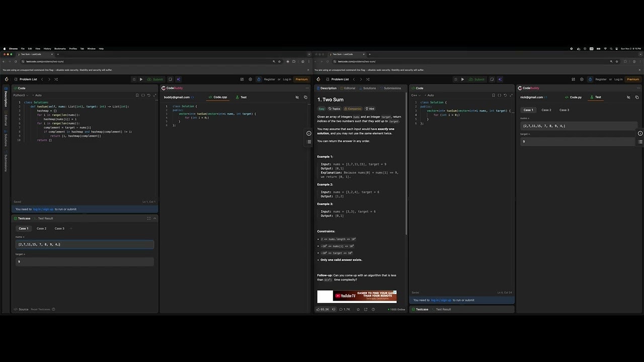Open the Python3 language selector

coord(20,95)
